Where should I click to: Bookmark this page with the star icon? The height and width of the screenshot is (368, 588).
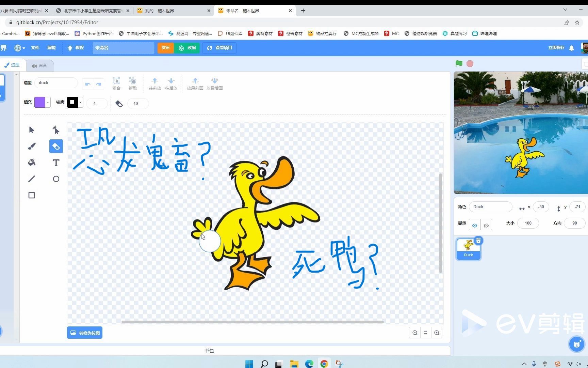tap(577, 22)
